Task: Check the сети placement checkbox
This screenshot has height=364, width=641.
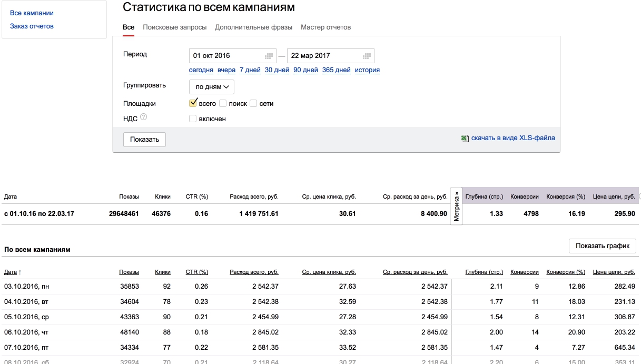Action: point(253,104)
